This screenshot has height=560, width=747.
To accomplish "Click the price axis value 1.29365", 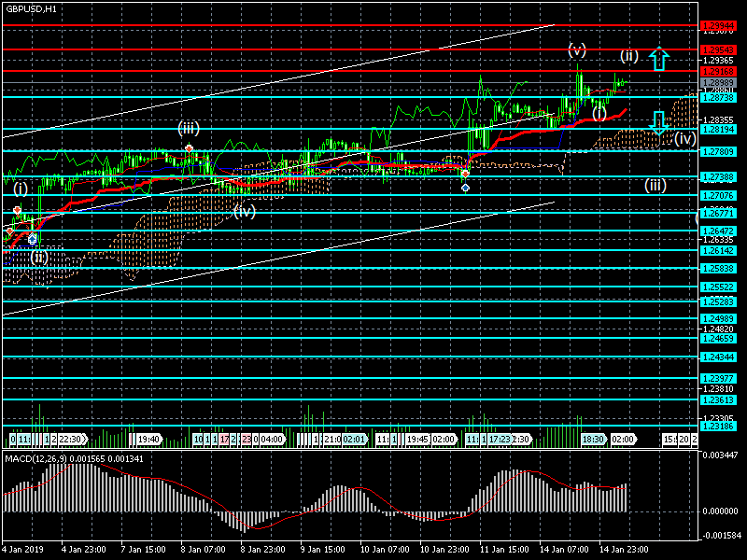I will (x=718, y=61).
